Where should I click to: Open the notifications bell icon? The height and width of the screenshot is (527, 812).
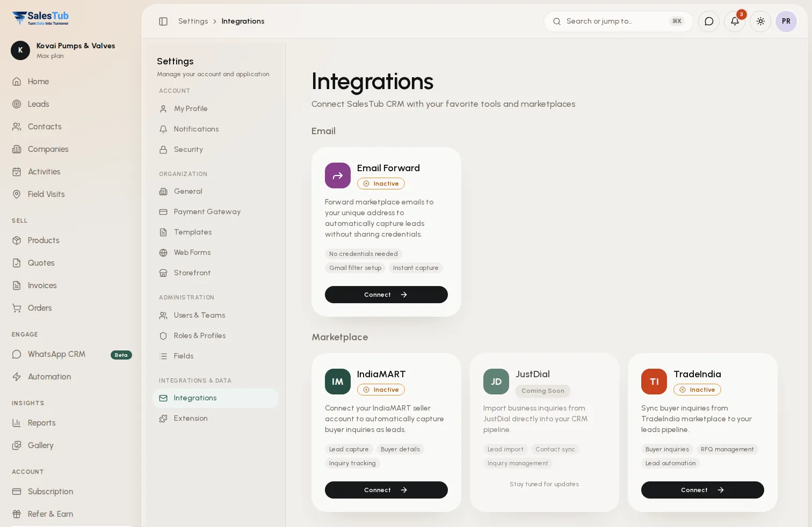[x=735, y=21]
